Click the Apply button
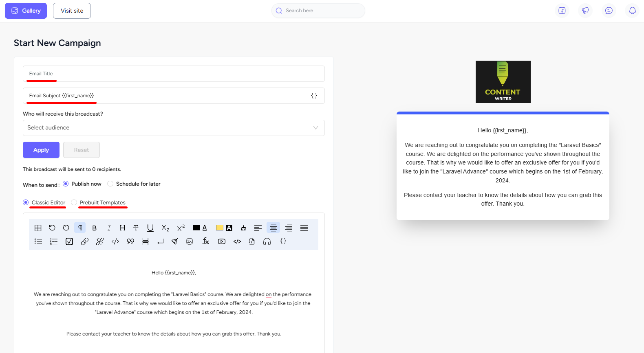 (41, 150)
